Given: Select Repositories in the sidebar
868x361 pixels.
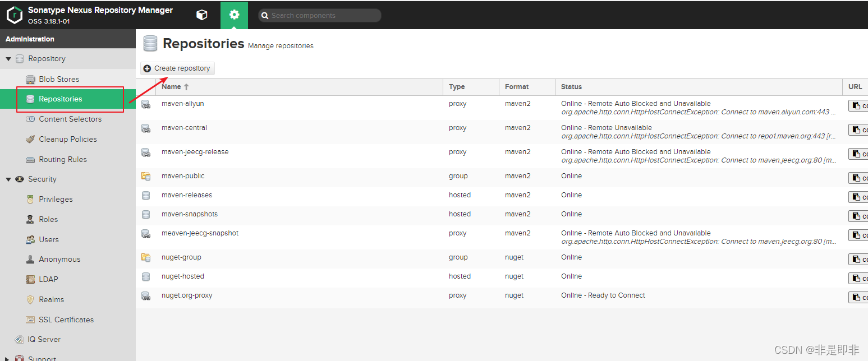Looking at the screenshot, I should 68,99.
